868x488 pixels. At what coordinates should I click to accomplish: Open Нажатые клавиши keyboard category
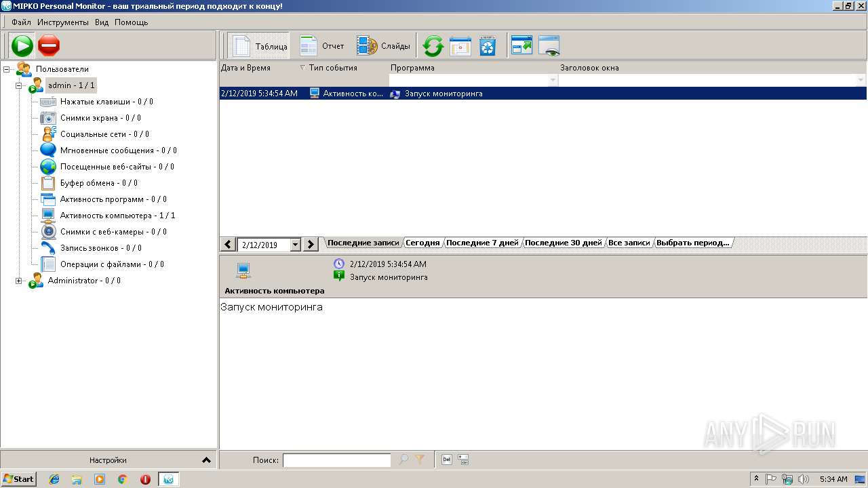[x=106, y=102]
